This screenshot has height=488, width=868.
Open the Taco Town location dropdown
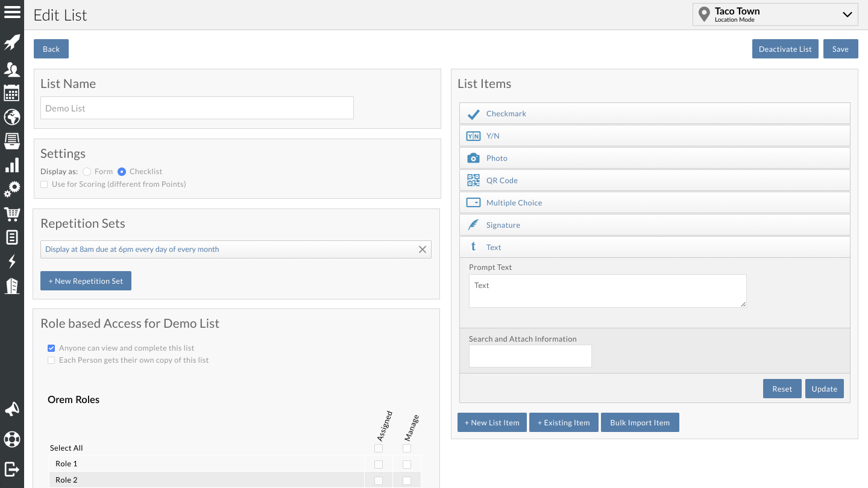pyautogui.click(x=775, y=14)
